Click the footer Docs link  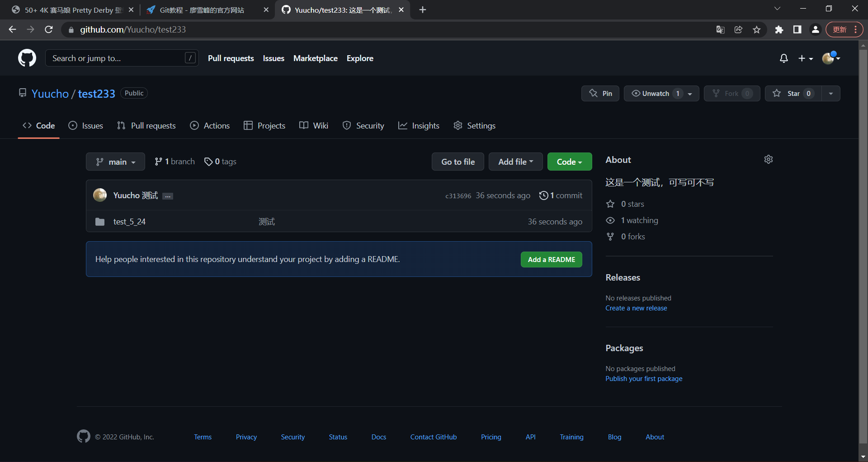click(379, 437)
